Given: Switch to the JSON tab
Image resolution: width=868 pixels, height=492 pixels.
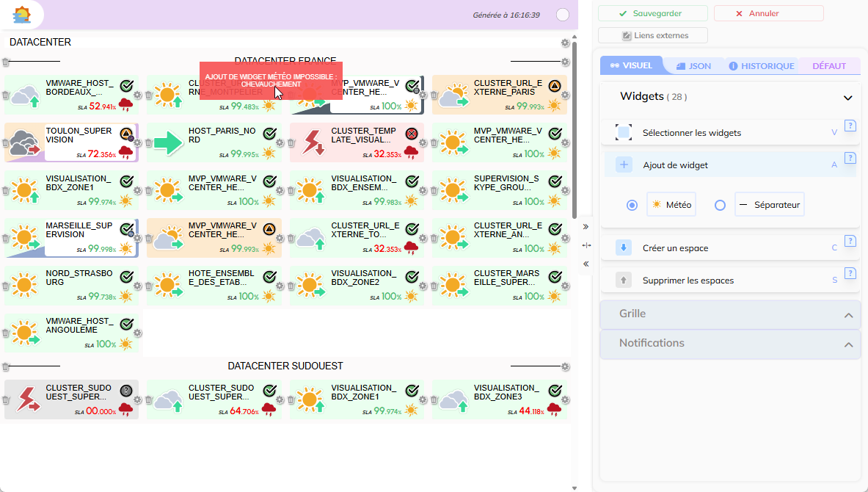Looking at the screenshot, I should coord(693,66).
